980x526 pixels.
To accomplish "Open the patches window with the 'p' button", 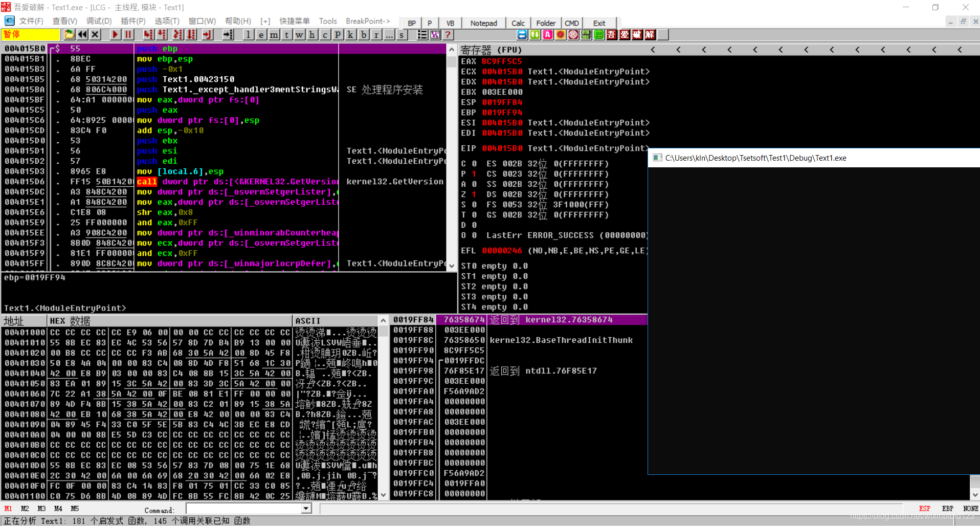I will (338, 34).
